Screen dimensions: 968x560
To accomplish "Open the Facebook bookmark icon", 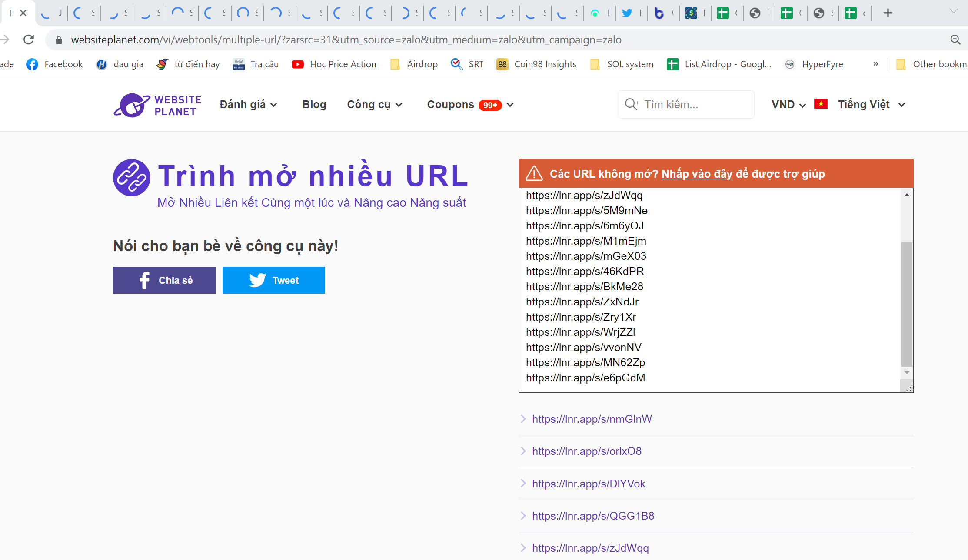I will click(32, 64).
